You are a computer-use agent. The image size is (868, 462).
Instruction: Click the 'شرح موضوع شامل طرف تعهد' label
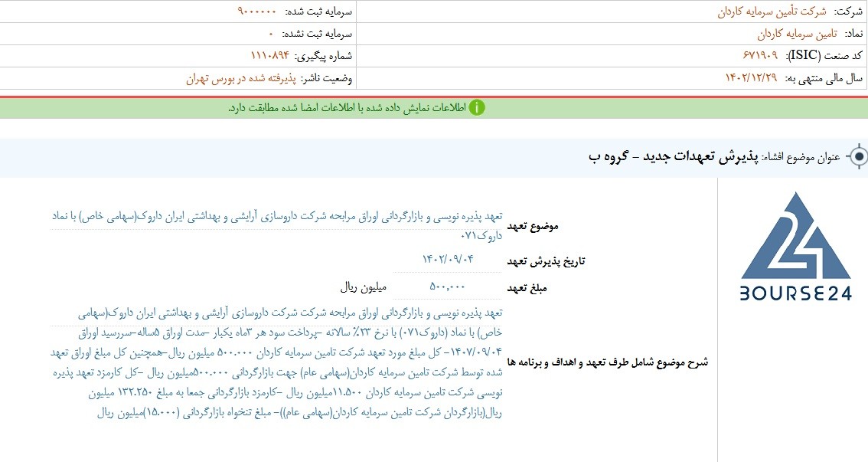(x=607, y=362)
